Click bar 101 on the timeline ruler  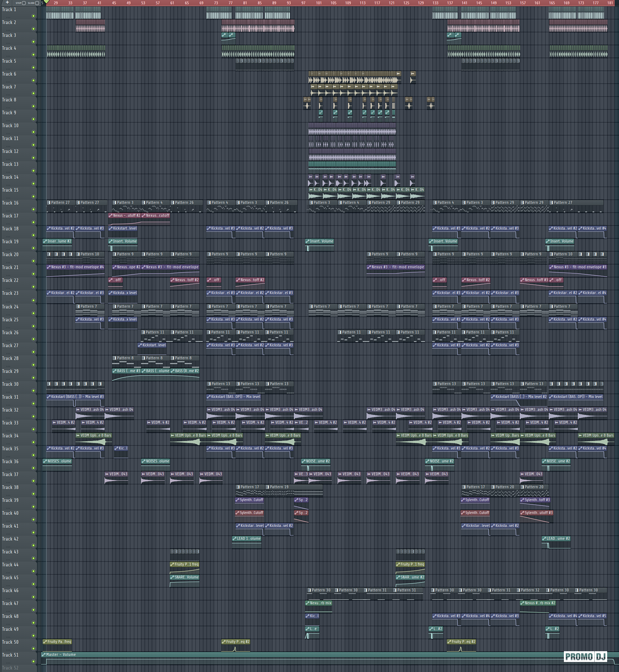319,3
